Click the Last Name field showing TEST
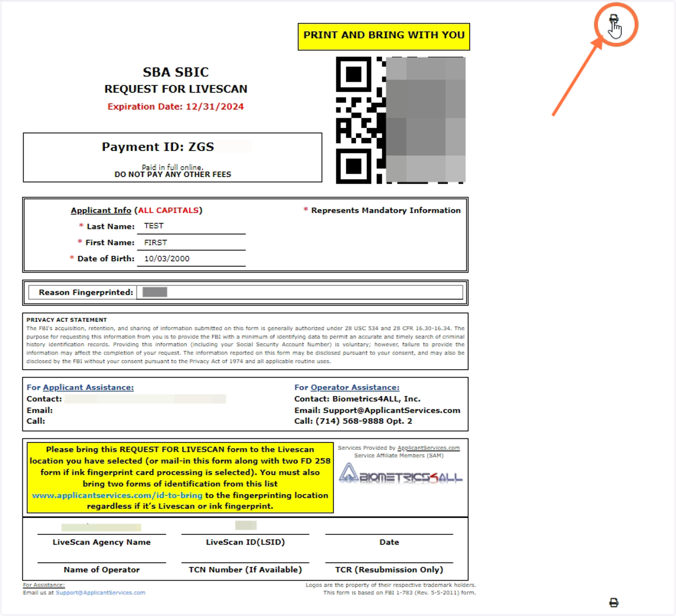676x616 pixels. click(192, 226)
